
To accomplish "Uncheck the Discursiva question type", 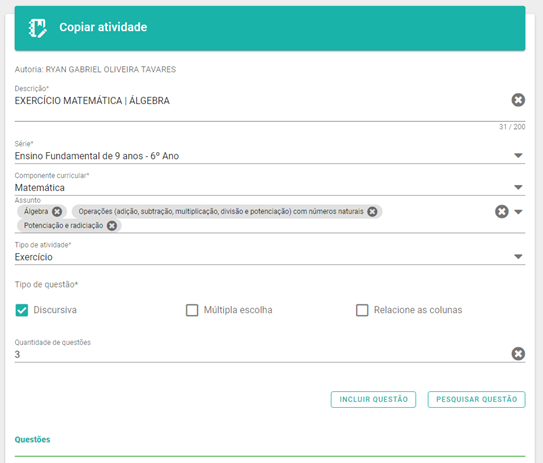I will (22, 310).
